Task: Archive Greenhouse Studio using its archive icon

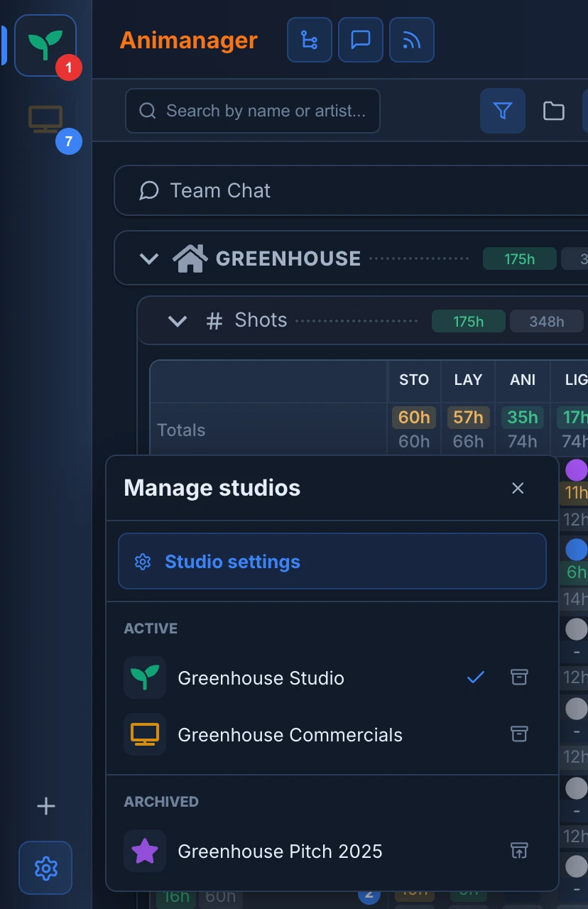Action: pyautogui.click(x=520, y=677)
